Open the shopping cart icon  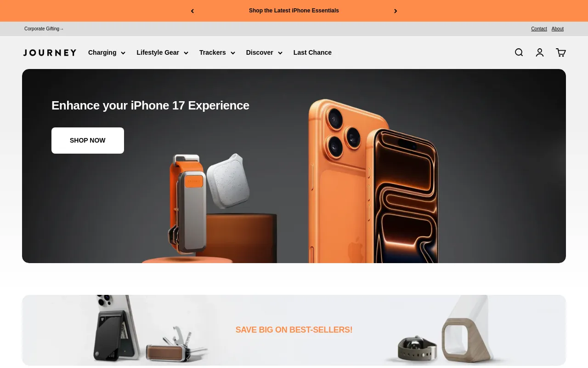[561, 52]
